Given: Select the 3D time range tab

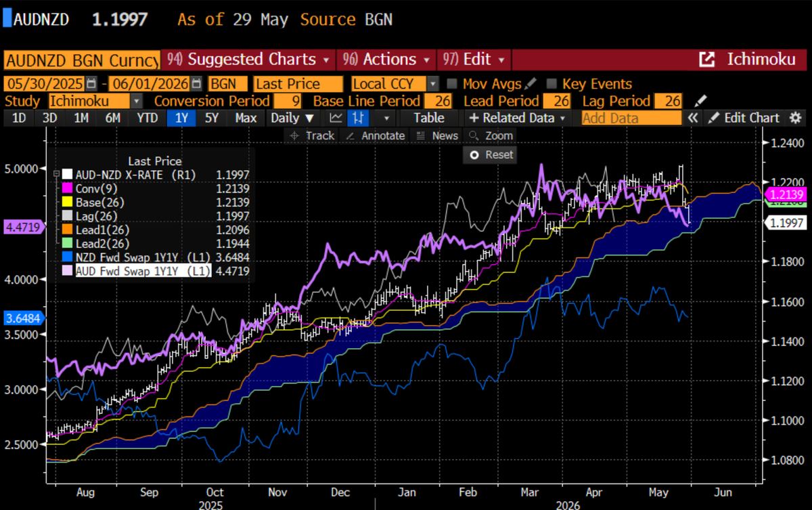Looking at the screenshot, I should pyautogui.click(x=49, y=118).
